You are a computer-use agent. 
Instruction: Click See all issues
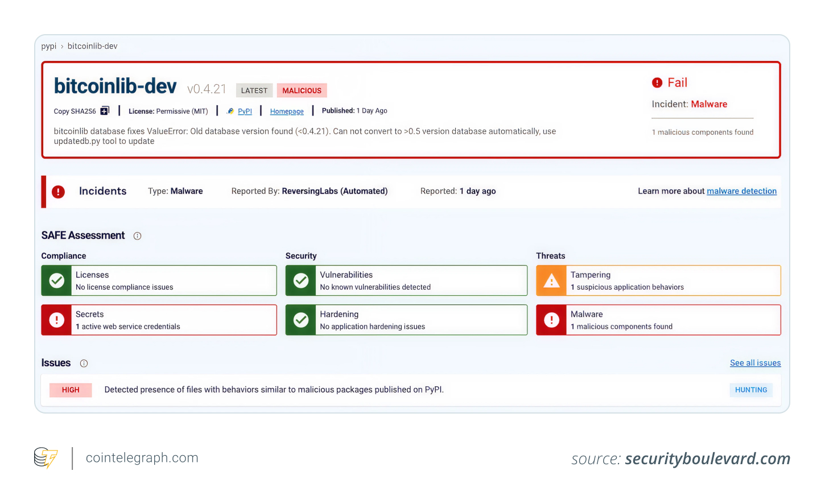(755, 363)
